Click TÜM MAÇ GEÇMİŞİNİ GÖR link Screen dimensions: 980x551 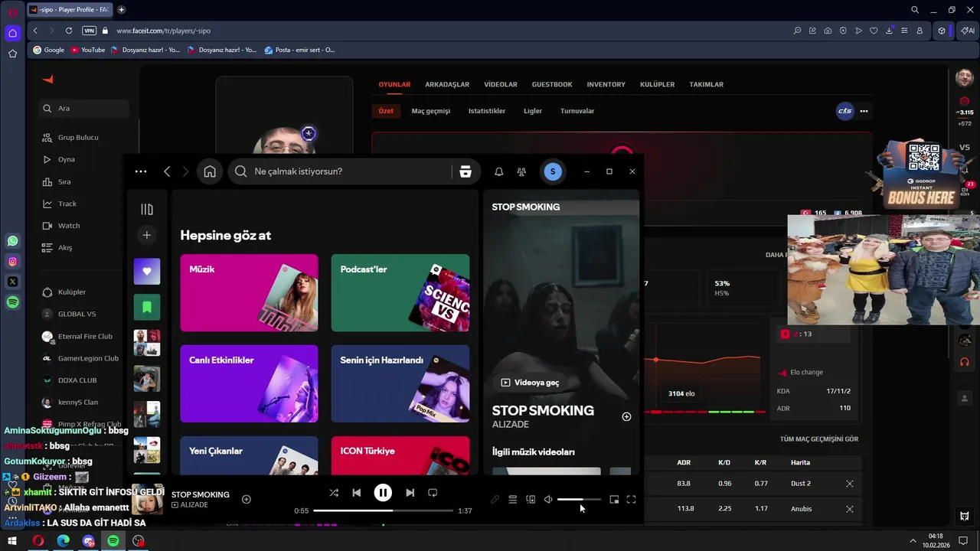click(819, 439)
